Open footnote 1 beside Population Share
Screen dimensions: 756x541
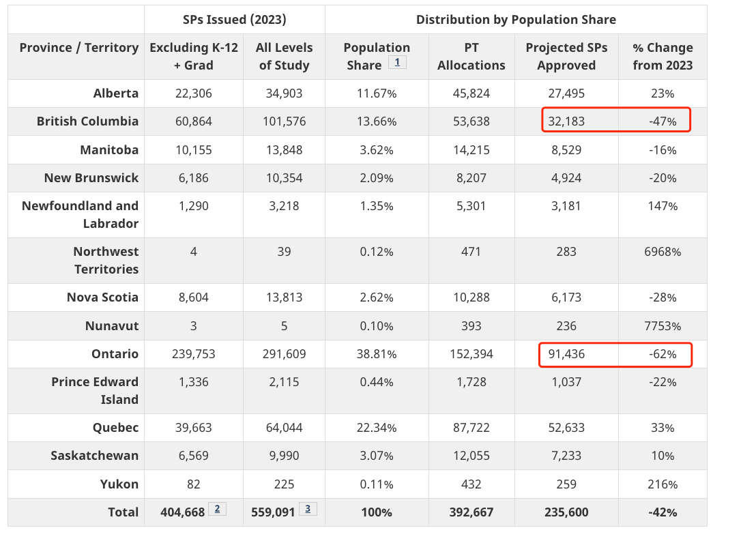397,62
